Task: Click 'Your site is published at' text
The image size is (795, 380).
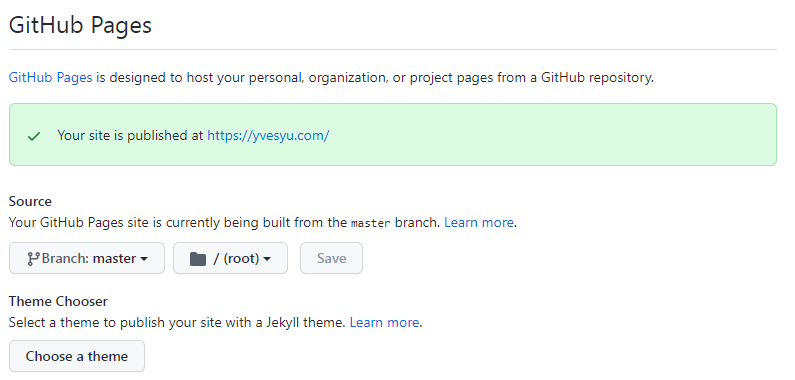Action: point(130,135)
